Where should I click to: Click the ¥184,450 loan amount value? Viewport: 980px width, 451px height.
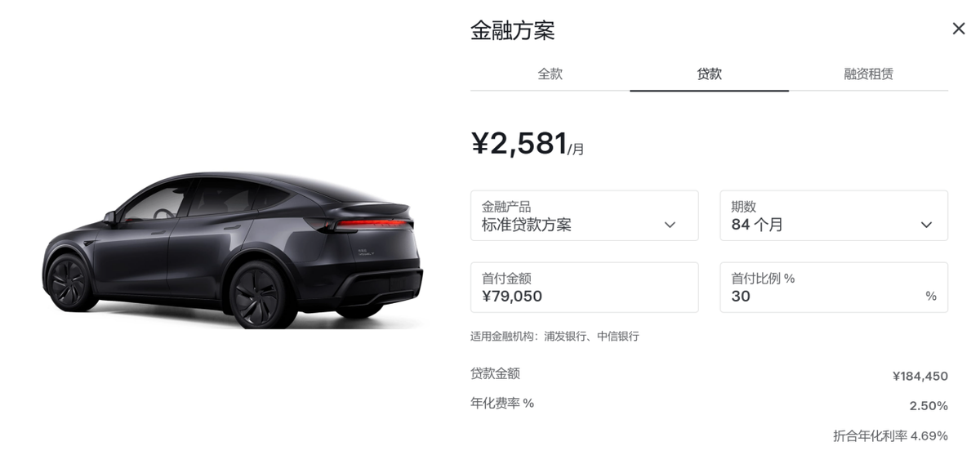(x=920, y=377)
